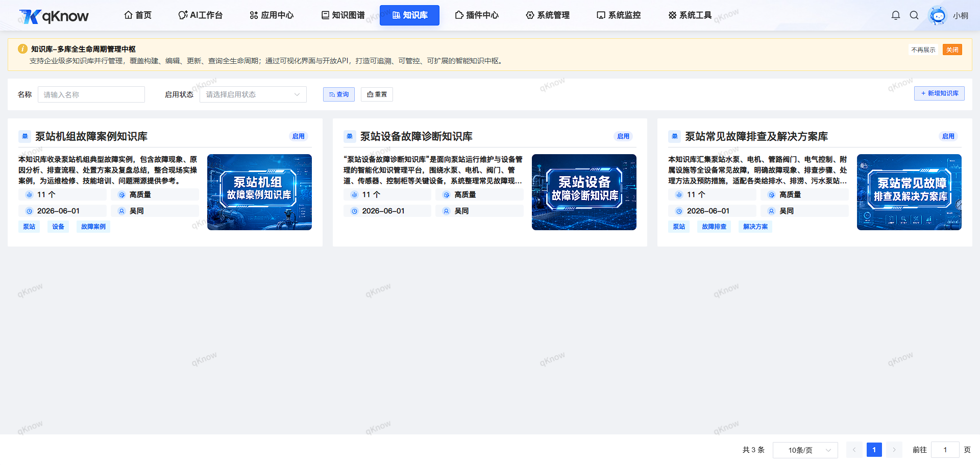
Task: Click 启用 status on 泵站机组故障案例知识库
Action: tap(299, 136)
